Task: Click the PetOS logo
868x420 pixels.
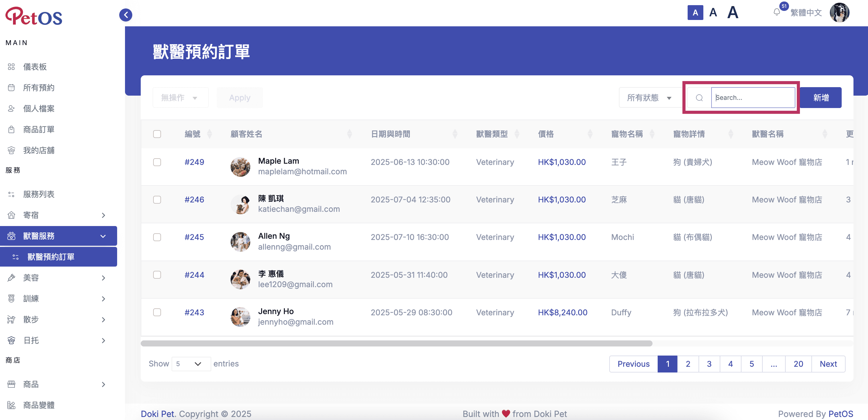Action: click(34, 16)
